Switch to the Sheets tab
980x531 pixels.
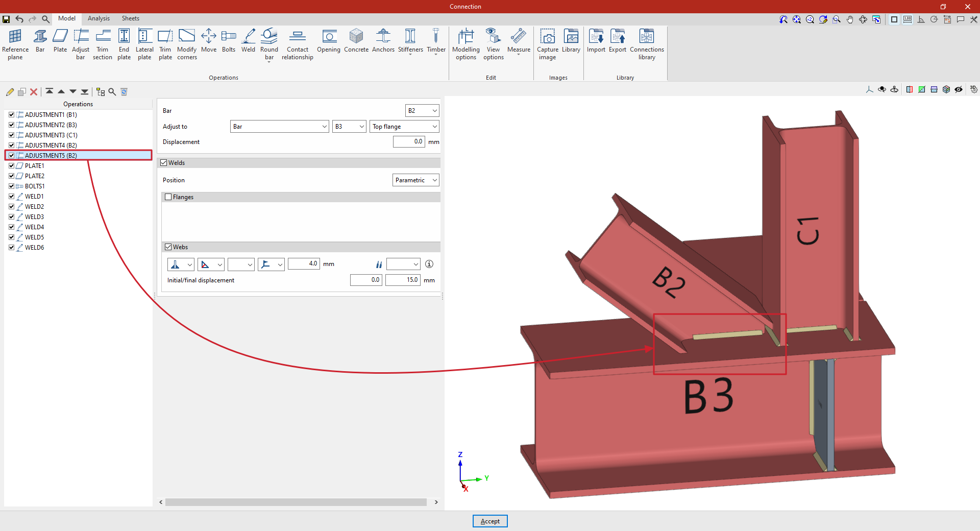[130, 18]
